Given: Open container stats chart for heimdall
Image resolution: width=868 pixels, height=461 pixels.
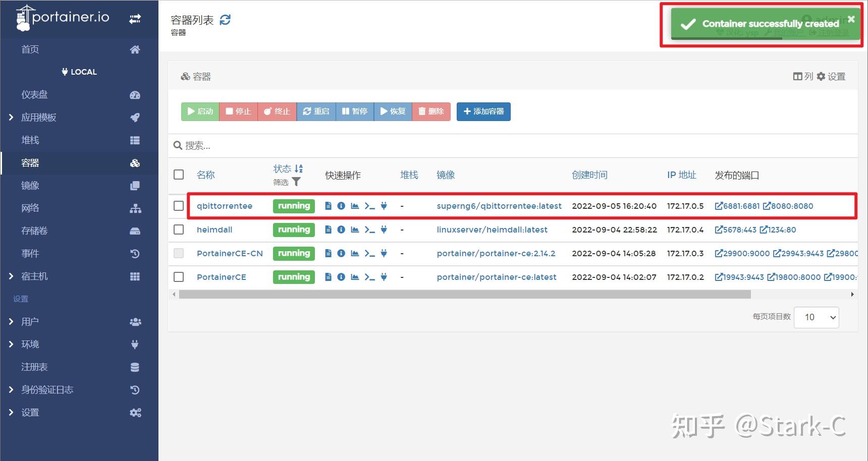Looking at the screenshot, I should click(355, 229).
